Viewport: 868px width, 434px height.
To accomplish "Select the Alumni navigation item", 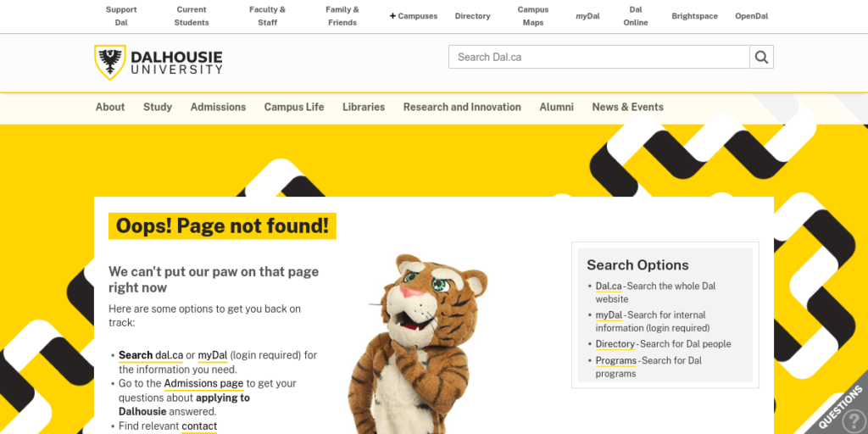I will click(x=556, y=108).
